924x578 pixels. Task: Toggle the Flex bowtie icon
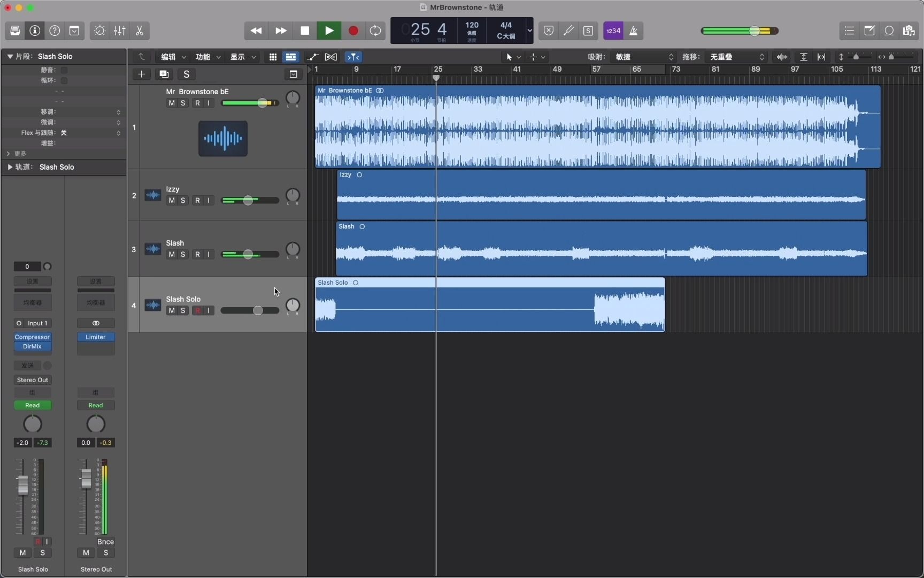point(331,57)
